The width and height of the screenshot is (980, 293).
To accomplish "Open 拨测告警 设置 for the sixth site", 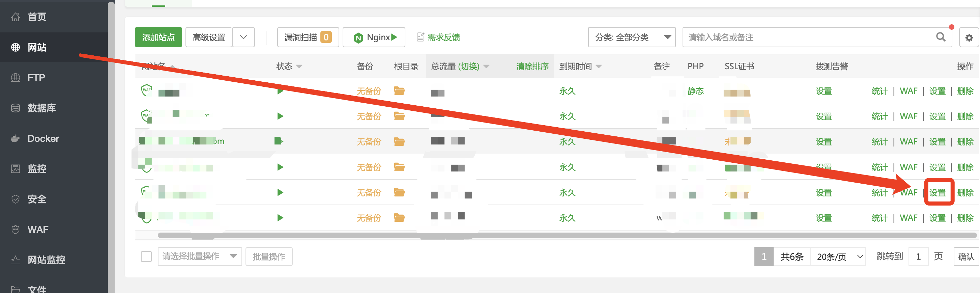I will [824, 218].
